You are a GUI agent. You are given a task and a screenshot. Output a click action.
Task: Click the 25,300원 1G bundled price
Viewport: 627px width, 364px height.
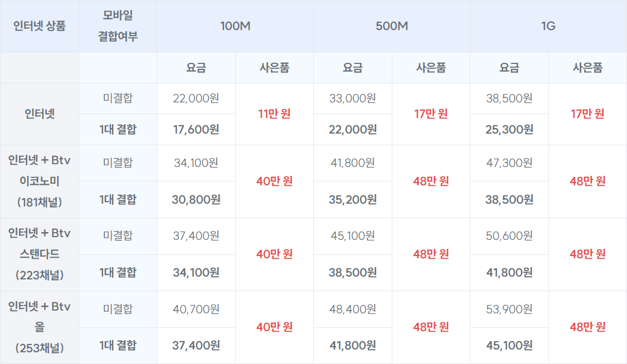click(509, 130)
